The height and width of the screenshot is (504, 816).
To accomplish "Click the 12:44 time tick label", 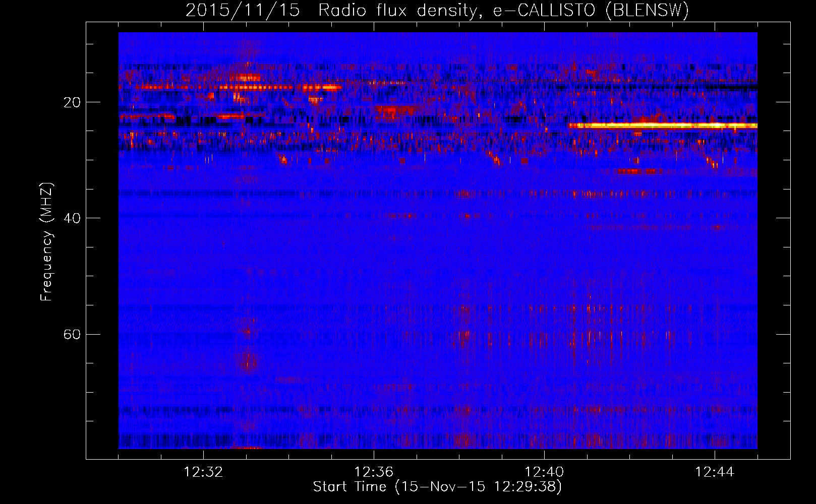I will (x=715, y=472).
